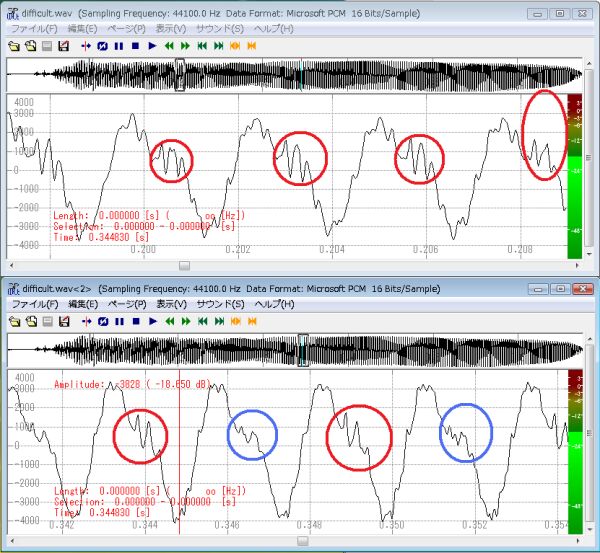Click the greyed-out save icon in top window
The width and height of the screenshot is (600, 553).
(47, 46)
